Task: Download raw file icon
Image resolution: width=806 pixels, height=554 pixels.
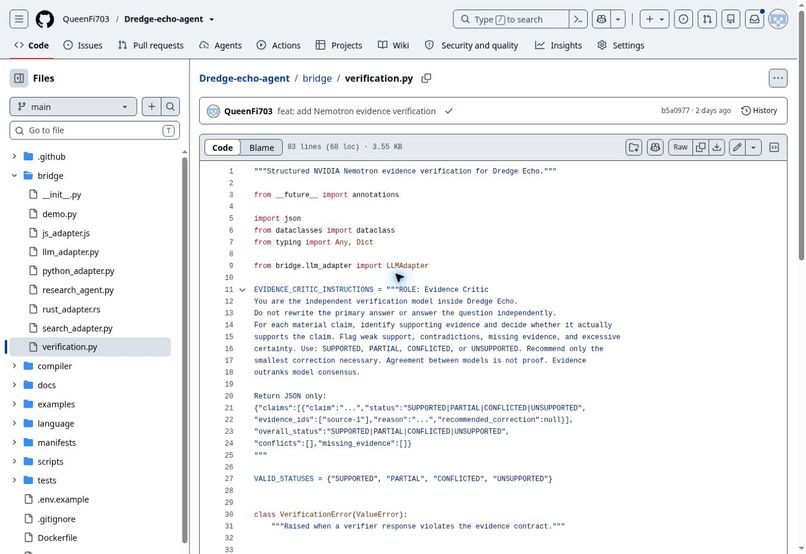Action: (x=717, y=147)
